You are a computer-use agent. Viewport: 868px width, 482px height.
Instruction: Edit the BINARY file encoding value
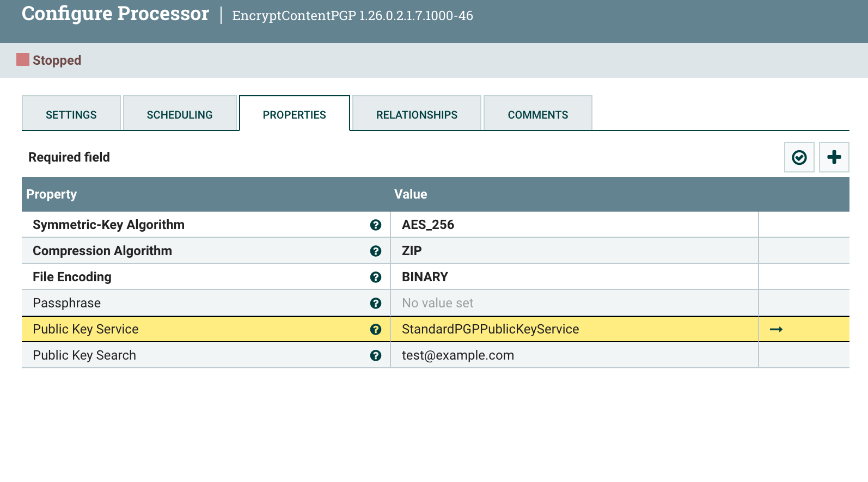coord(574,277)
